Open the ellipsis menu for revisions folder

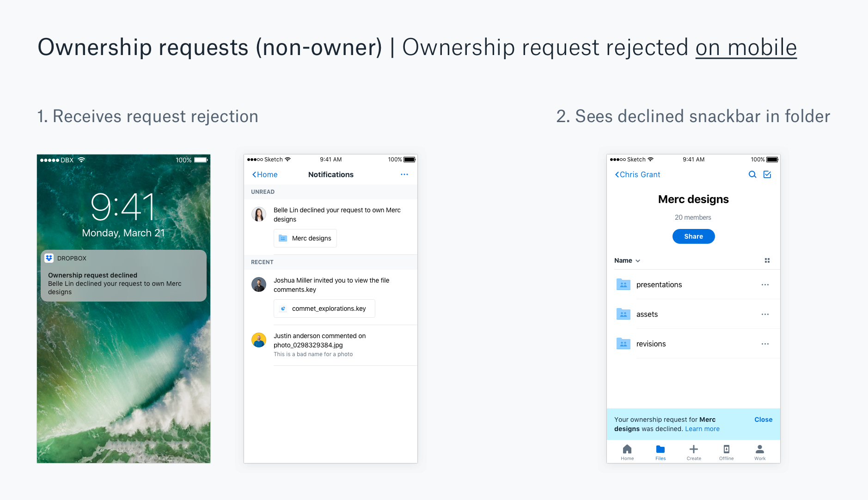point(765,344)
